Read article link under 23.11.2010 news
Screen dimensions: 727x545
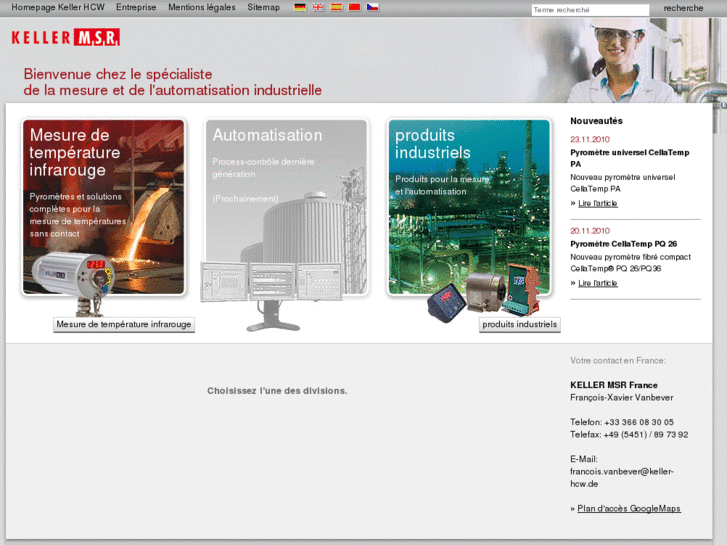click(598, 203)
